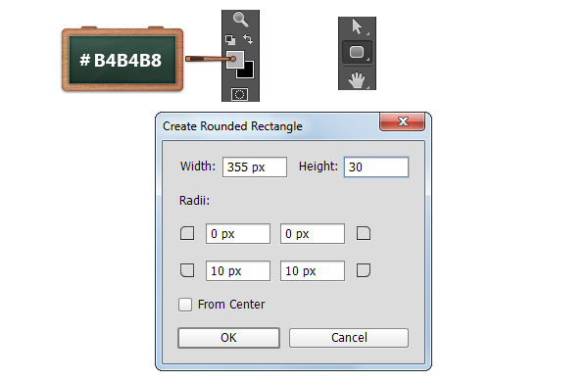Click top-left radius input field
The width and height of the screenshot is (588, 381).
pos(238,234)
